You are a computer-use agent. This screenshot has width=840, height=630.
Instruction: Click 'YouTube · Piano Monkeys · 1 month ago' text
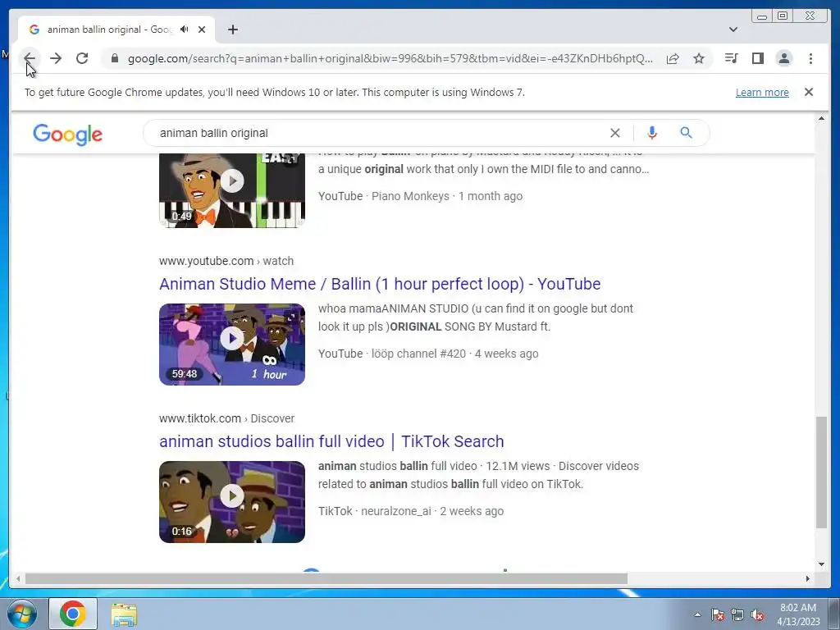point(420,196)
